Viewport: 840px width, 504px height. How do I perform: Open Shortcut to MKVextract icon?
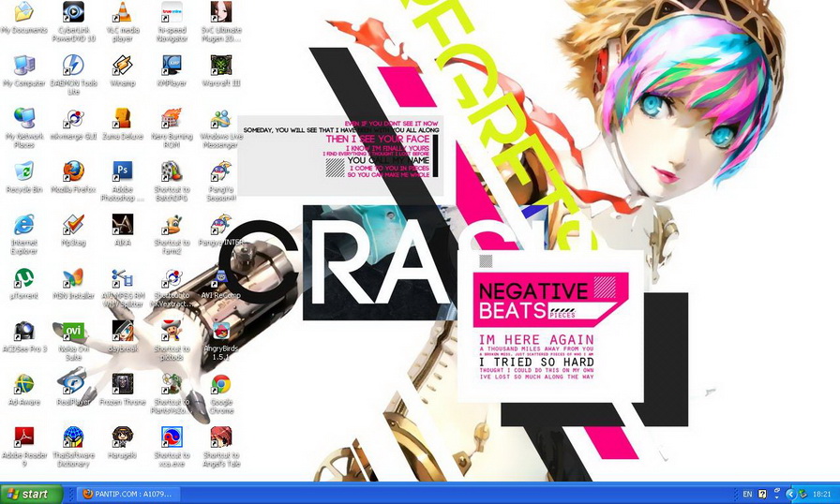172,277
